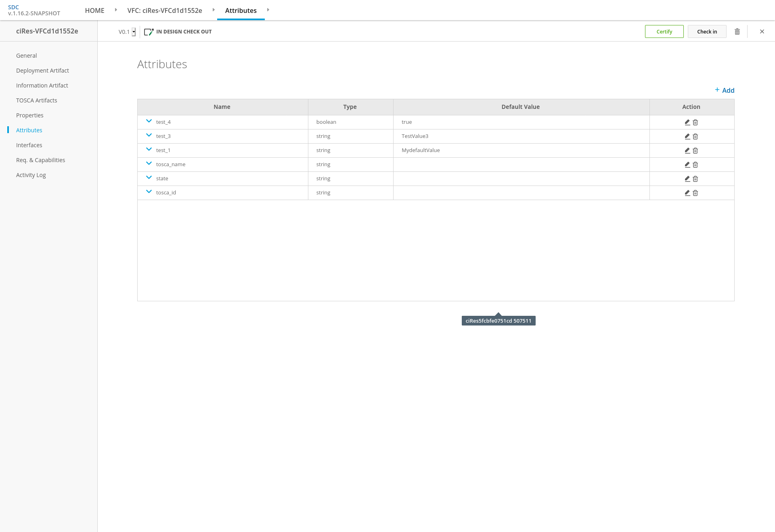The image size is (775, 532).
Task: Navigate to HOME in the breadcrumb
Action: coord(94,10)
